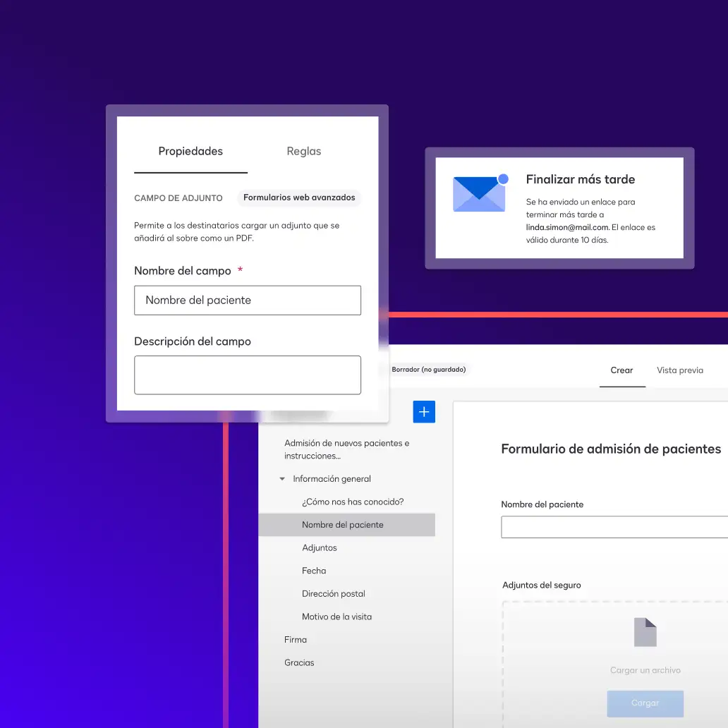
Task: Click the Formularios web avanzados badge
Action: (299, 198)
